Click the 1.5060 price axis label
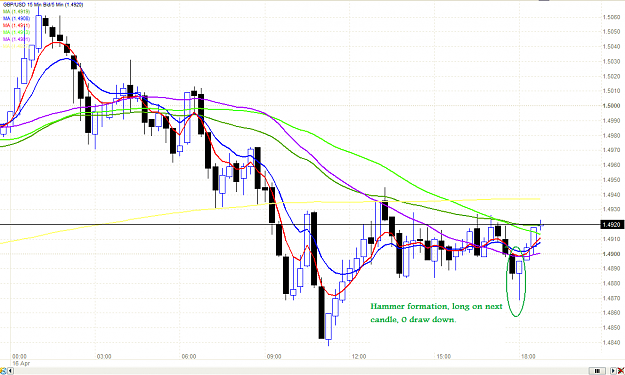Viewport: 625px width, 375px height. (x=611, y=17)
